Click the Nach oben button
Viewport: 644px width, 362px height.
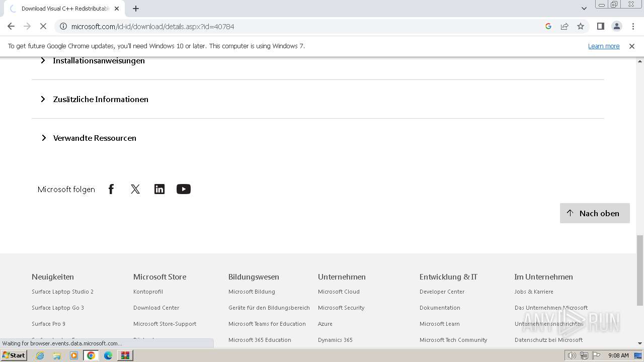[595, 213]
